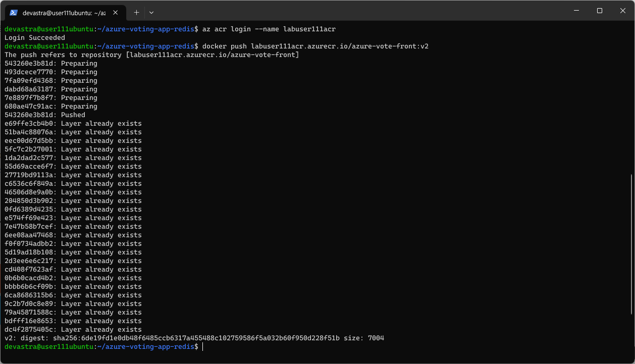The height and width of the screenshot is (364, 635).
Task: Open the new tab profile dropdown arrow
Action: pos(151,12)
